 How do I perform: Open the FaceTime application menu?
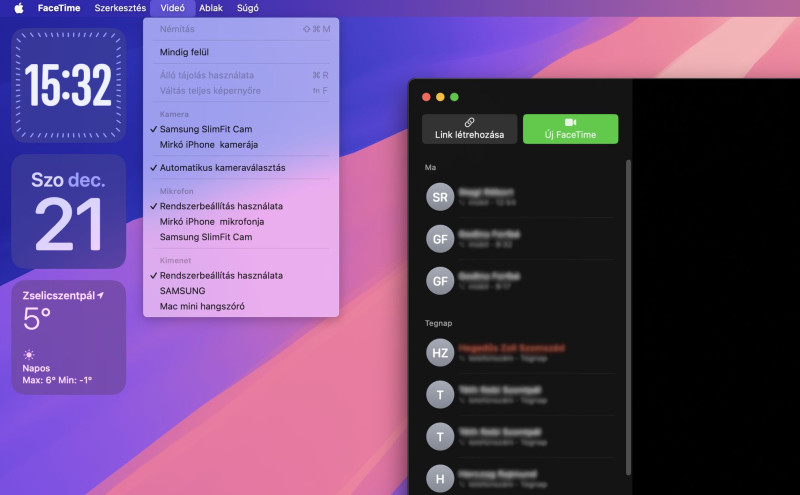[x=59, y=8]
